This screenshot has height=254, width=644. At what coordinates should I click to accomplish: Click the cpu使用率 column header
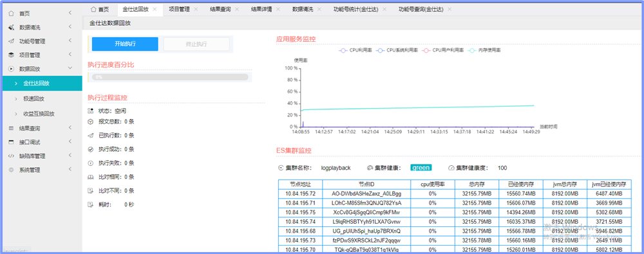point(433,185)
